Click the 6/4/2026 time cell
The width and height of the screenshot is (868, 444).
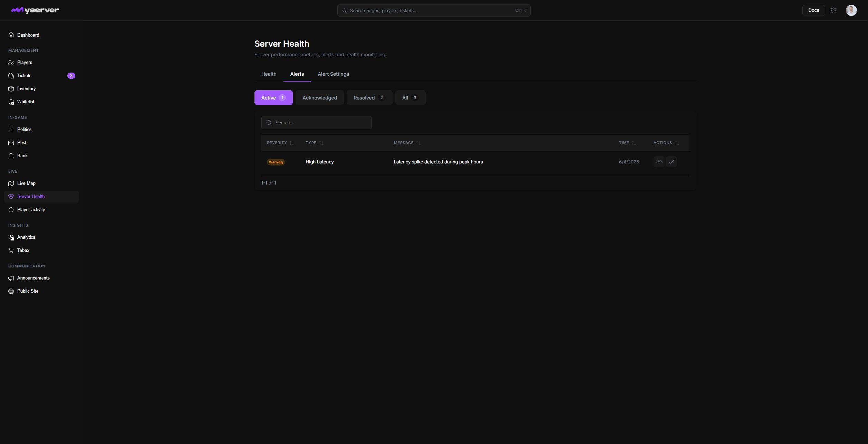coord(629,162)
